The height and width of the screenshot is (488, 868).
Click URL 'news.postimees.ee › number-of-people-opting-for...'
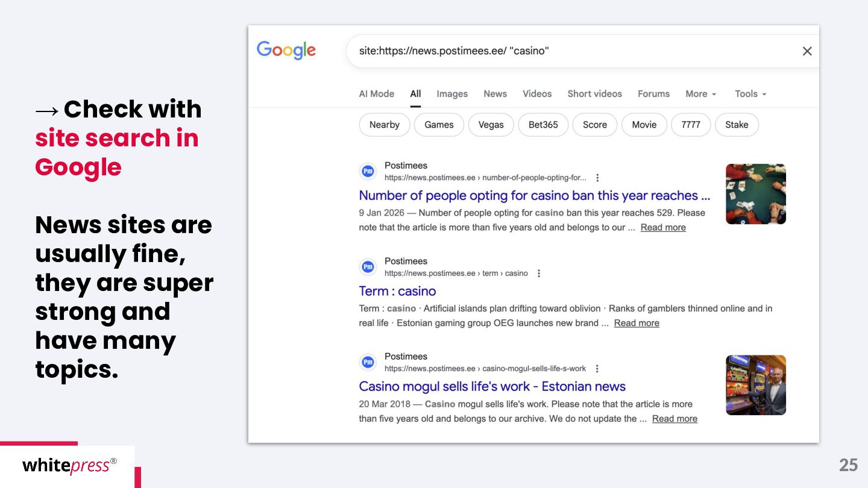pyautogui.click(x=485, y=178)
